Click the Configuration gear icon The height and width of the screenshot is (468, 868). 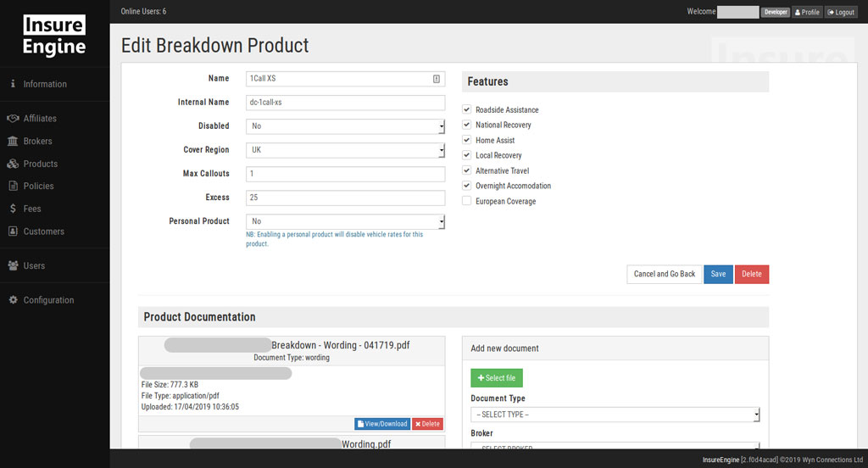[13, 300]
